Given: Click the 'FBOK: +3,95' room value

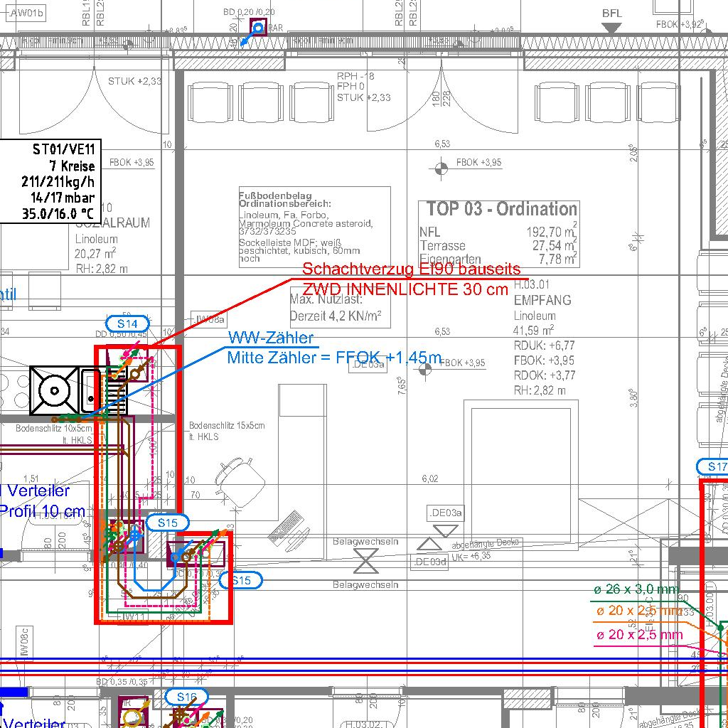Looking at the screenshot, I should click(x=544, y=360).
